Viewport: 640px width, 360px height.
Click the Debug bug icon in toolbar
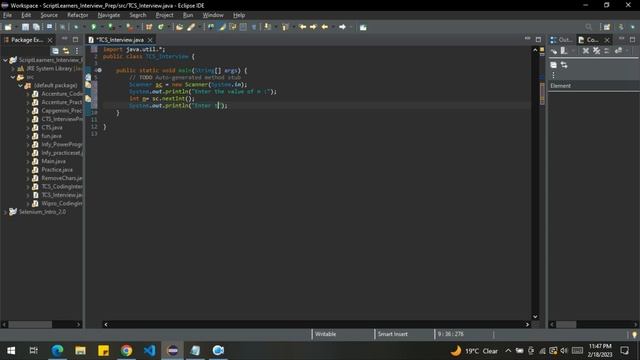coord(76,27)
